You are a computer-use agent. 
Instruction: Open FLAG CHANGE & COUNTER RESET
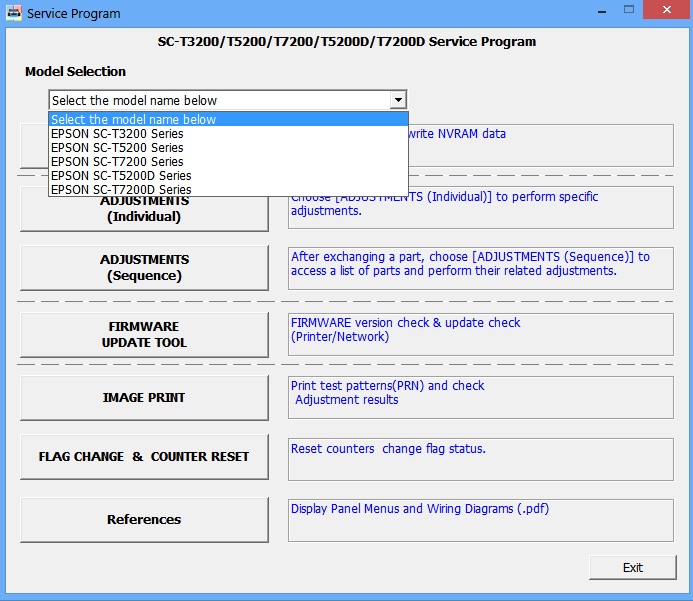(x=144, y=456)
